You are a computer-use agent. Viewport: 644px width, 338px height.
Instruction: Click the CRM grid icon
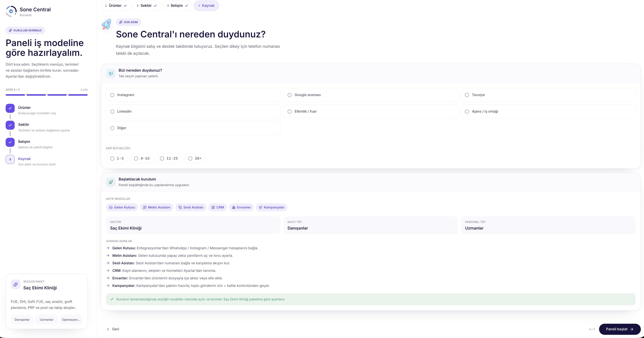213,208
